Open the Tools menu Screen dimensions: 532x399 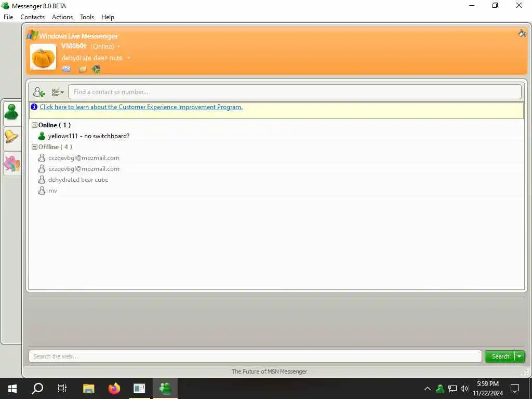point(87,17)
